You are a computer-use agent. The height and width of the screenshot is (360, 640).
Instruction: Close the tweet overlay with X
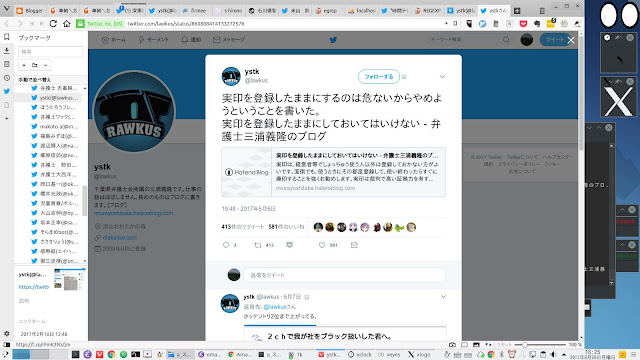(571, 40)
